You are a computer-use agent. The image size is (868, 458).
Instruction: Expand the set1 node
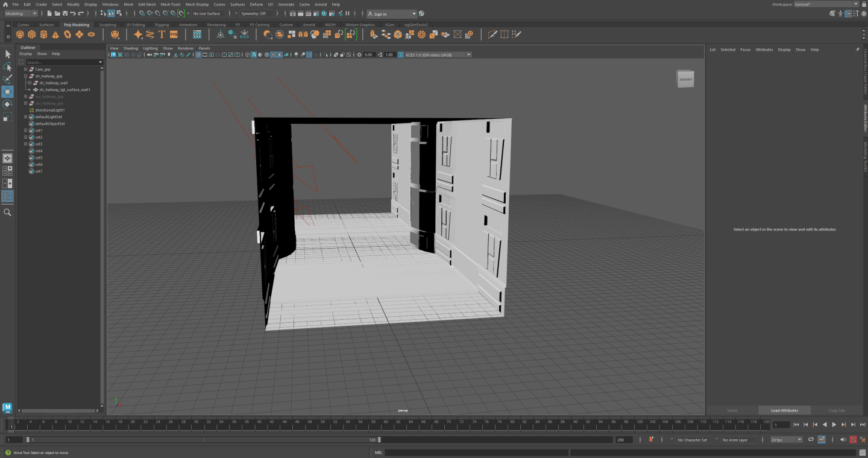25,130
